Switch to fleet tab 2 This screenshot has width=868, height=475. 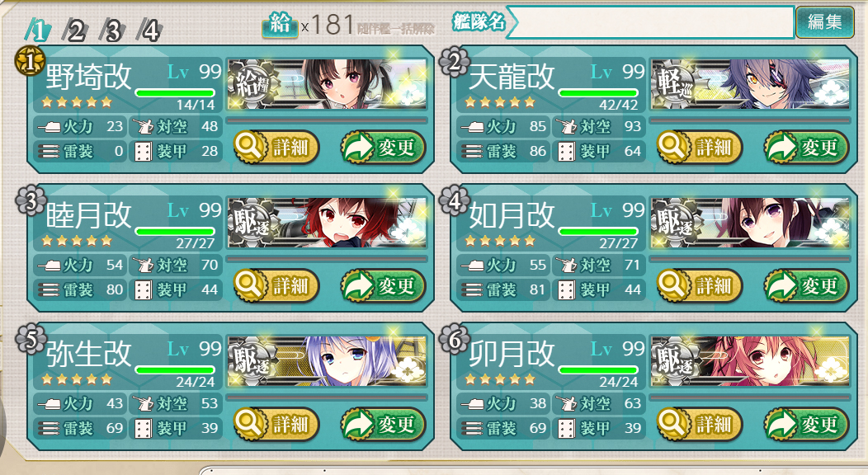(75, 30)
